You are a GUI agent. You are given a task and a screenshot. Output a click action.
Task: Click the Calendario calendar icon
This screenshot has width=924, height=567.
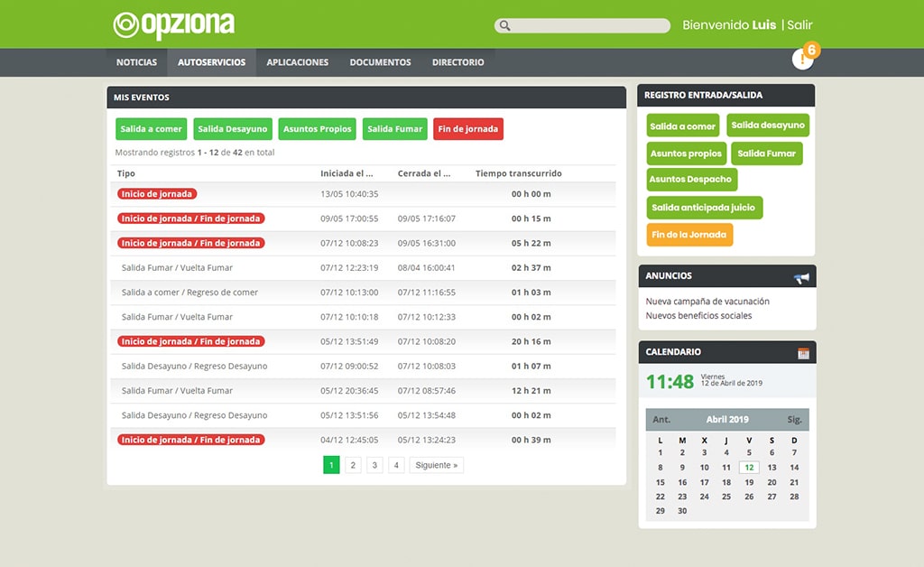(803, 353)
